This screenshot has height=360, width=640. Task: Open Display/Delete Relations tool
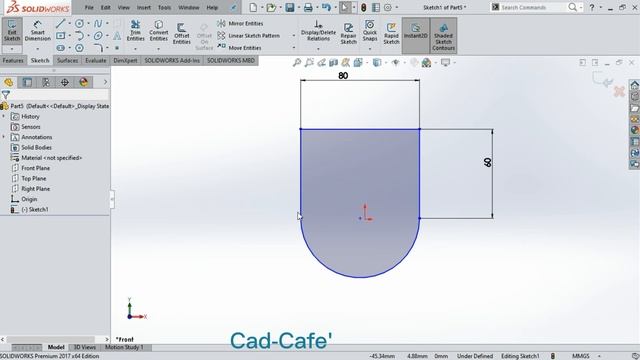pyautogui.click(x=318, y=30)
